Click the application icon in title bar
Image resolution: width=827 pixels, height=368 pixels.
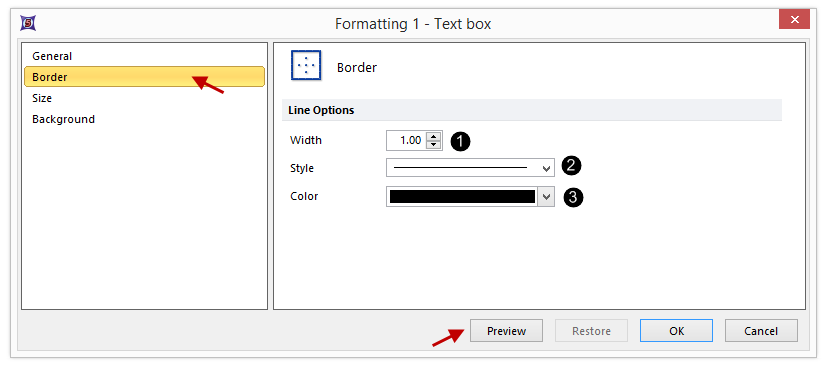click(x=27, y=23)
